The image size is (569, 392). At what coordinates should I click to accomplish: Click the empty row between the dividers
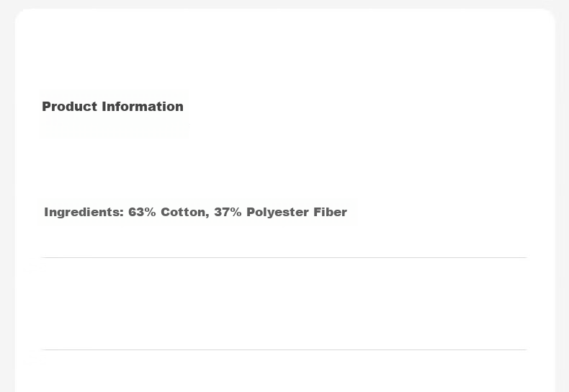pyautogui.click(x=284, y=303)
